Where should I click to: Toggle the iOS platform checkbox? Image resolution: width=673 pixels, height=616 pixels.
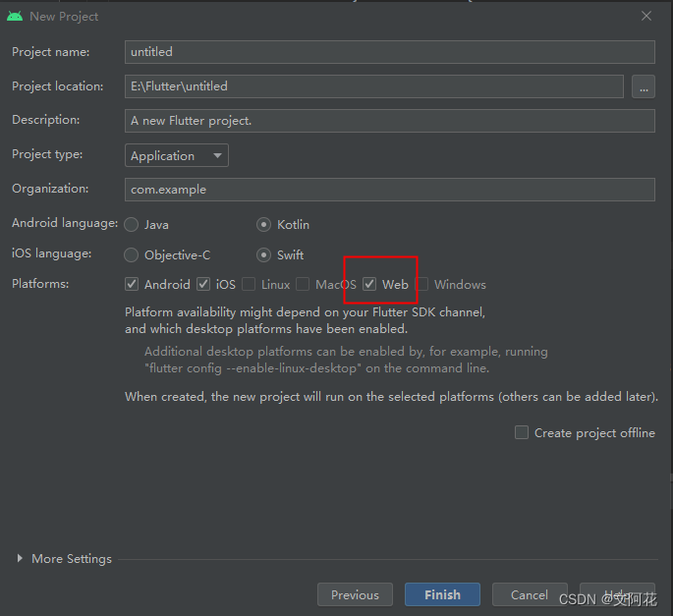coord(203,284)
